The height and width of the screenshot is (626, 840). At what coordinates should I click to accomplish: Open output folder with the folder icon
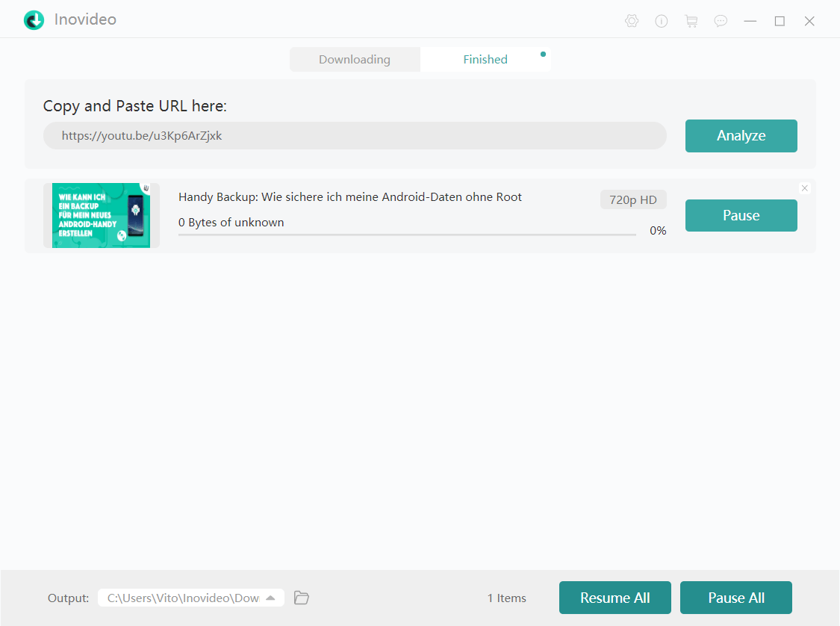pos(302,598)
